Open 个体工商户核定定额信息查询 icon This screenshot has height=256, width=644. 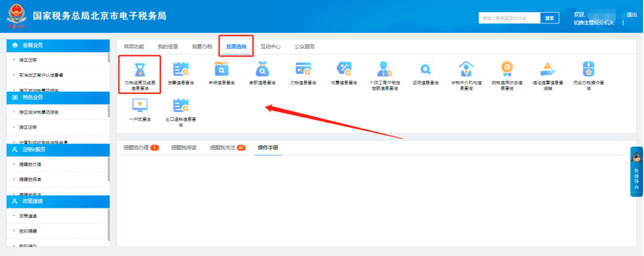tap(385, 69)
